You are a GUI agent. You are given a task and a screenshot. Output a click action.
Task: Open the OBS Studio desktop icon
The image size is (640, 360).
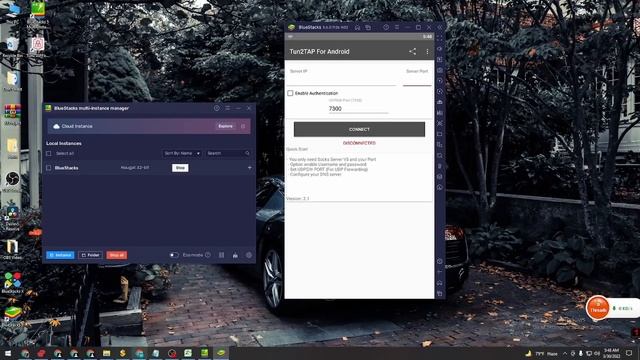coord(12,181)
